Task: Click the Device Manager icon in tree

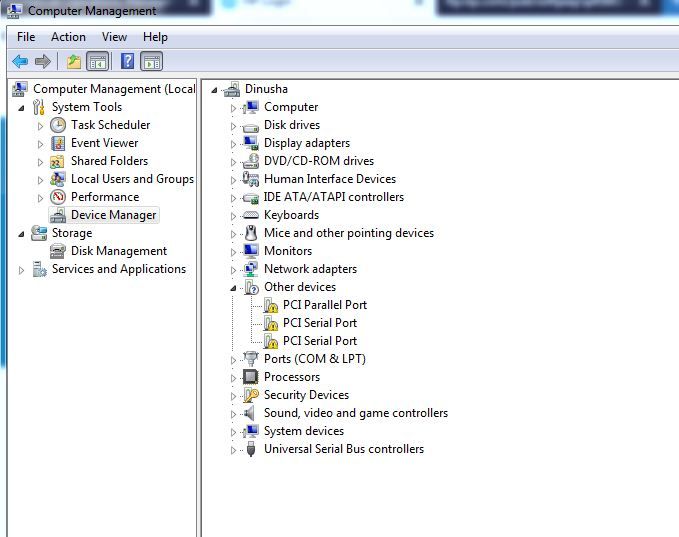Action: pos(57,215)
